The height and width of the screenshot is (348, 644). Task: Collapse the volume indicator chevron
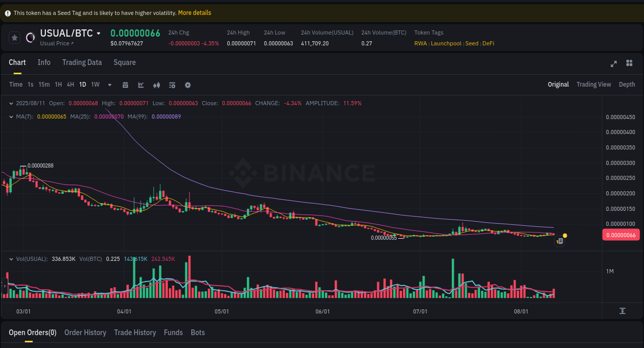(10, 258)
